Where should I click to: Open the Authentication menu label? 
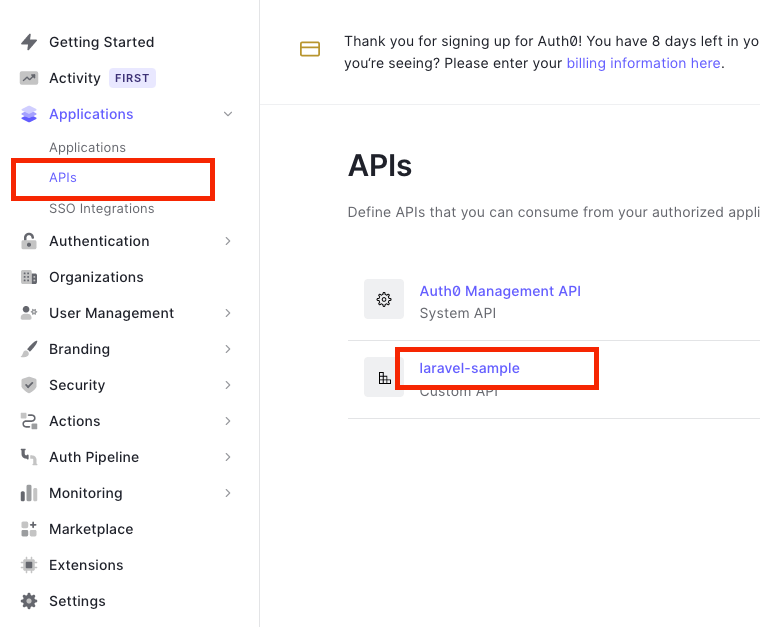[99, 241]
